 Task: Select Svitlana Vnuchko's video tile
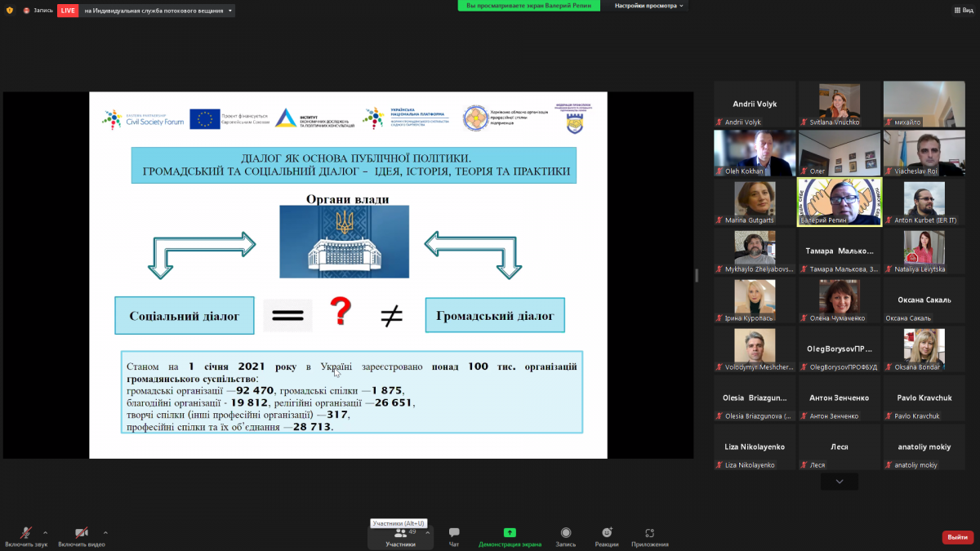[x=839, y=104]
